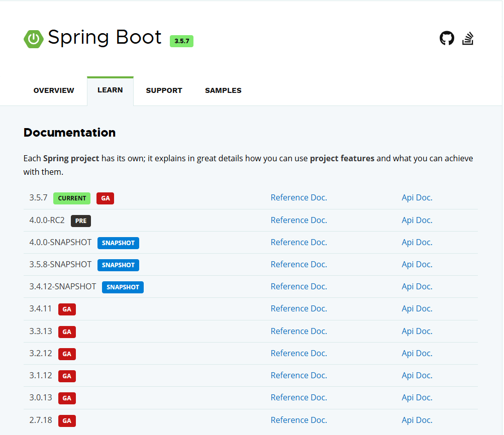Open Api Doc. for 3.5.7

pos(417,197)
